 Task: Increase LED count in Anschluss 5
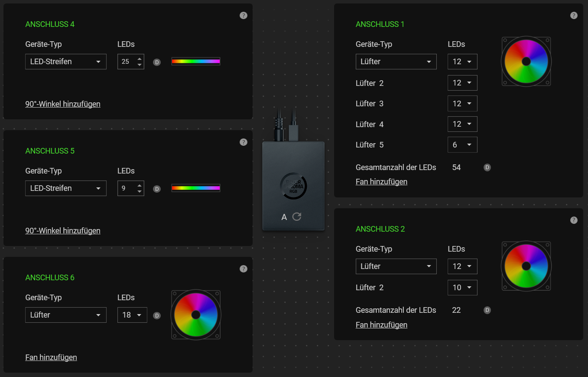click(x=140, y=185)
